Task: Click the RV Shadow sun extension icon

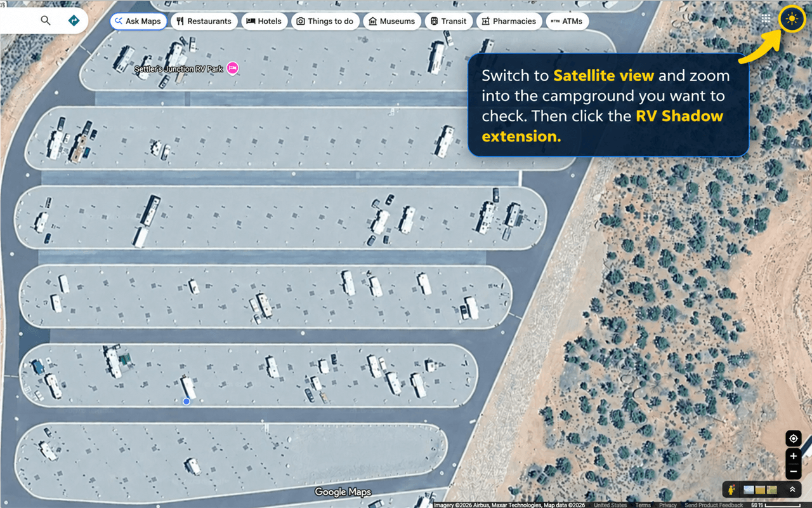Action: click(791, 19)
